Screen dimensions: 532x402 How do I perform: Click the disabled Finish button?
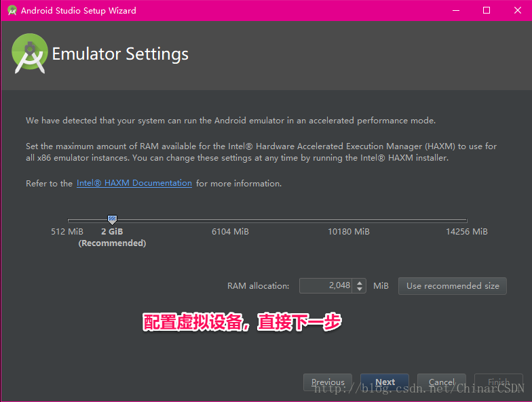498,382
